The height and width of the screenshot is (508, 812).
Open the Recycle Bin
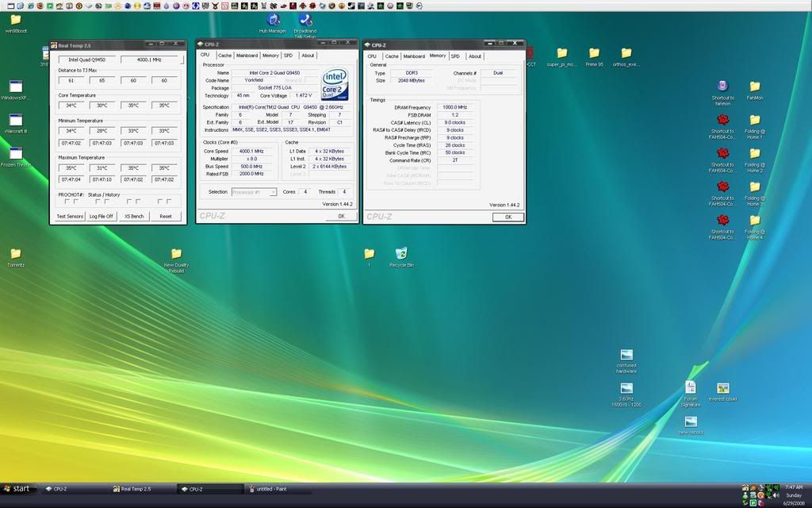401,257
